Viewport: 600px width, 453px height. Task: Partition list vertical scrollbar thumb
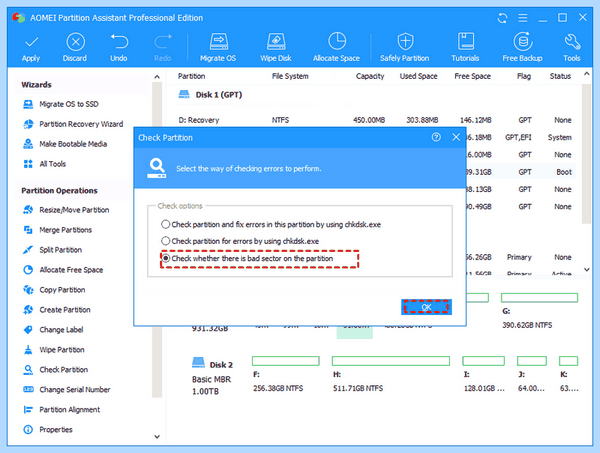tap(586, 154)
